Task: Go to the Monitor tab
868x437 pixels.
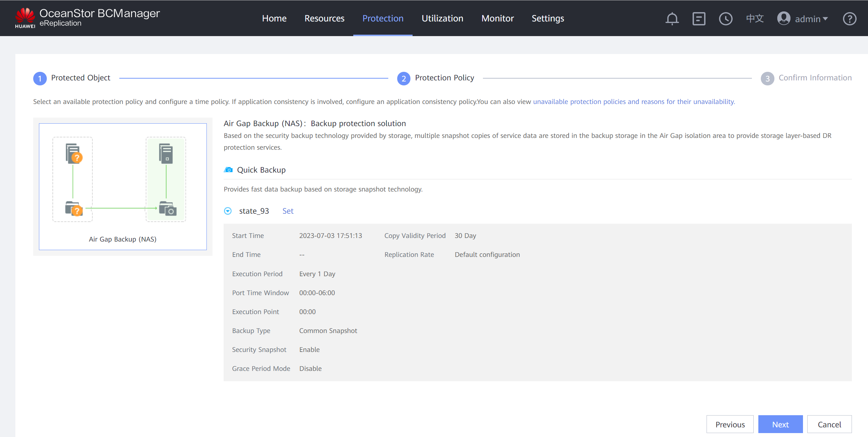Action: click(497, 18)
